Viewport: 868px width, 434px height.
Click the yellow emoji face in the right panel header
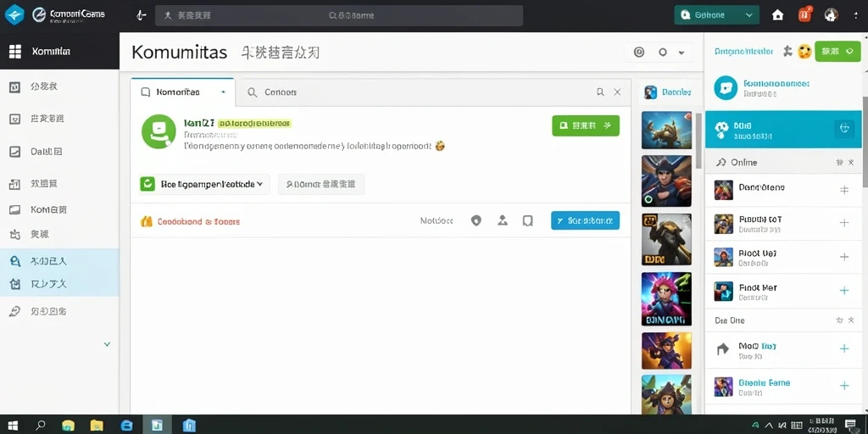(x=804, y=52)
